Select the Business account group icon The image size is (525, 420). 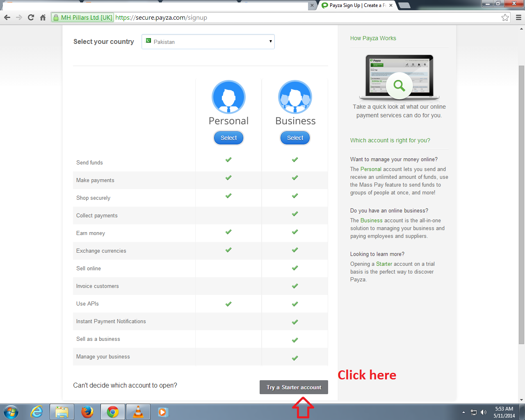tap(295, 97)
